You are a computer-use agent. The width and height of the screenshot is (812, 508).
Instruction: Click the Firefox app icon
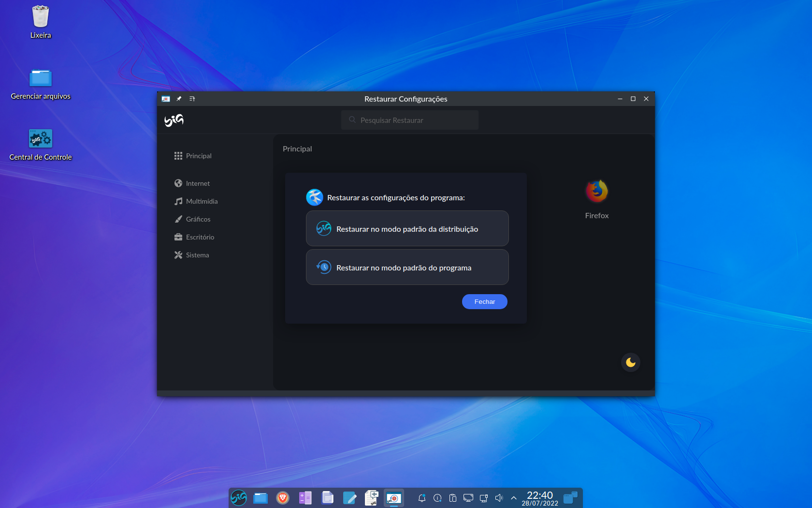(597, 191)
